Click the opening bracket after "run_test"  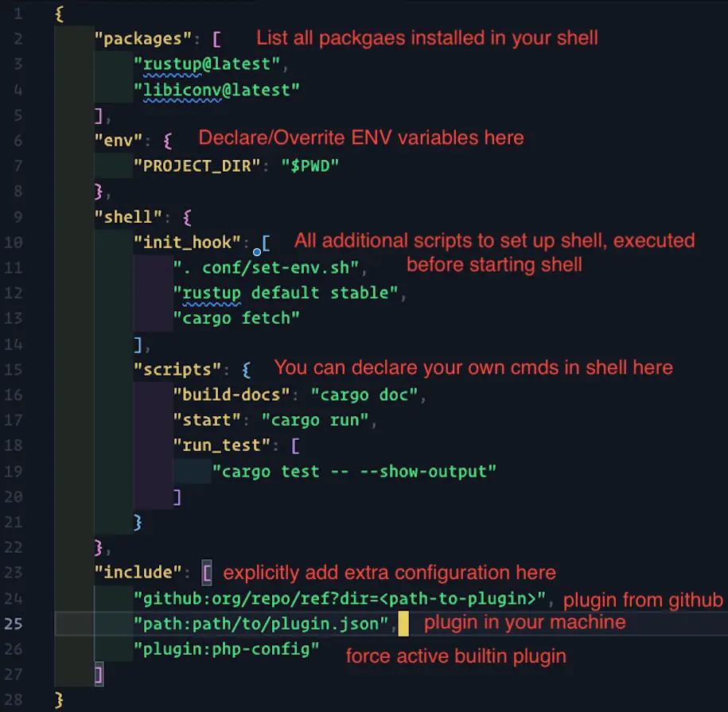point(295,446)
